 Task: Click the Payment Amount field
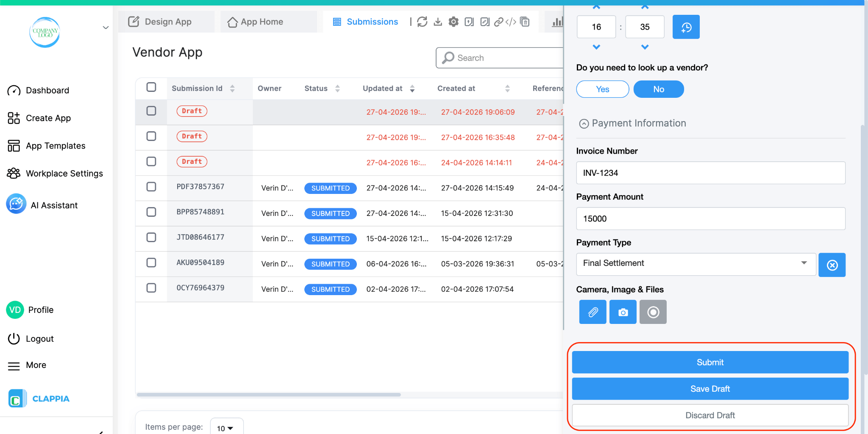point(711,218)
